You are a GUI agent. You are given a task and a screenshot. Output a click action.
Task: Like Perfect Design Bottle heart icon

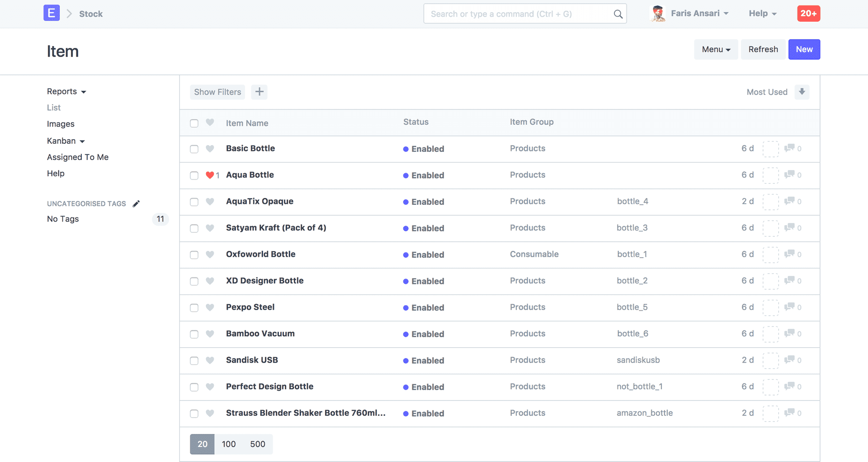pos(210,387)
